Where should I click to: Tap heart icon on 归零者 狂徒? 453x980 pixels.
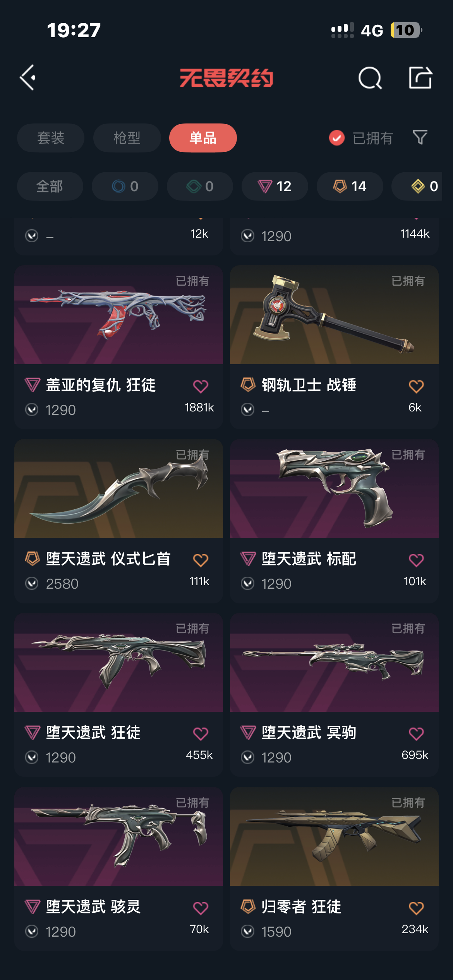[x=416, y=908]
